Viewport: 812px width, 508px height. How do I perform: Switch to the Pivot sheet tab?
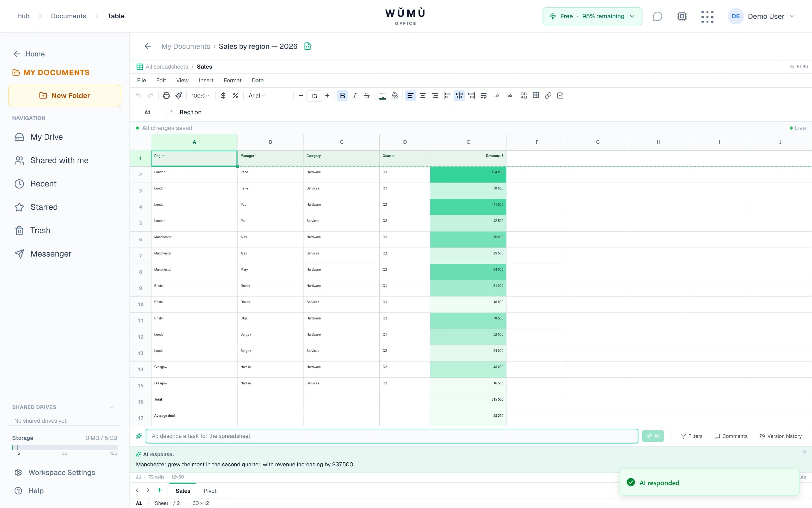click(x=210, y=491)
